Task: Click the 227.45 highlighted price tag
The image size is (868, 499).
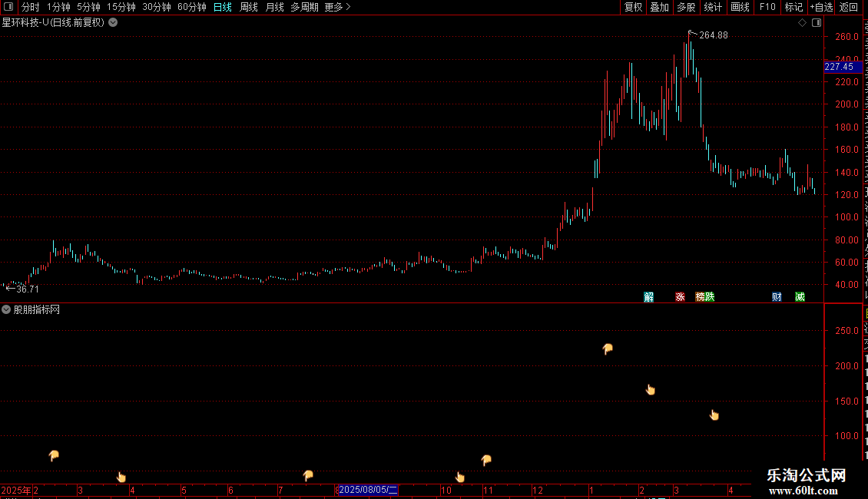Action: pos(842,67)
